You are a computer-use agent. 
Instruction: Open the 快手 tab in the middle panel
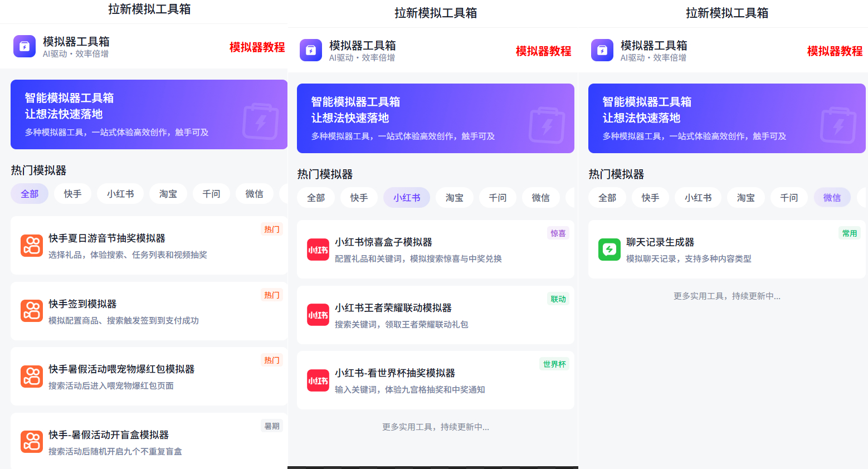click(359, 198)
